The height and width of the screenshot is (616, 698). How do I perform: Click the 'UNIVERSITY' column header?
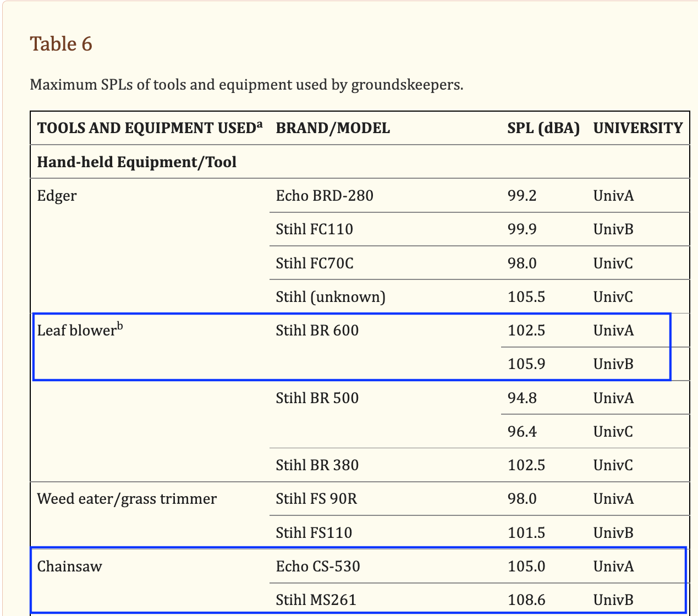[x=638, y=128]
